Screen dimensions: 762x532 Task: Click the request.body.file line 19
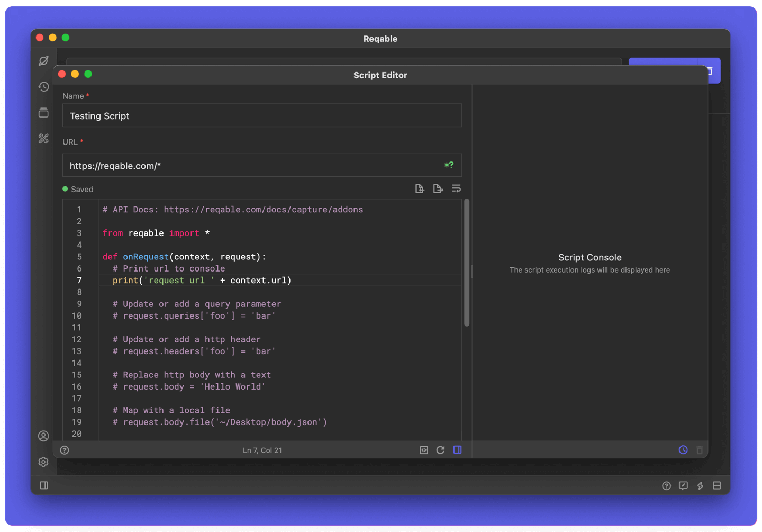(x=220, y=422)
